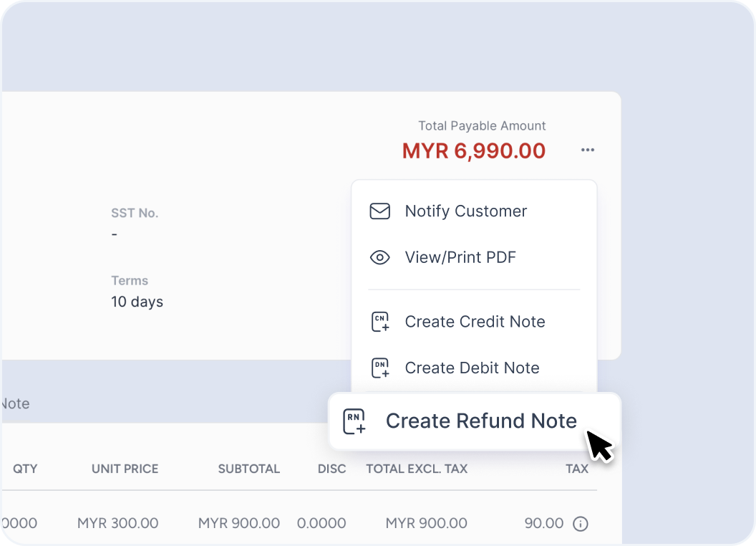Viewport: 756px width, 546px height.
Task: Click the Terms value 10 days
Action: click(137, 302)
